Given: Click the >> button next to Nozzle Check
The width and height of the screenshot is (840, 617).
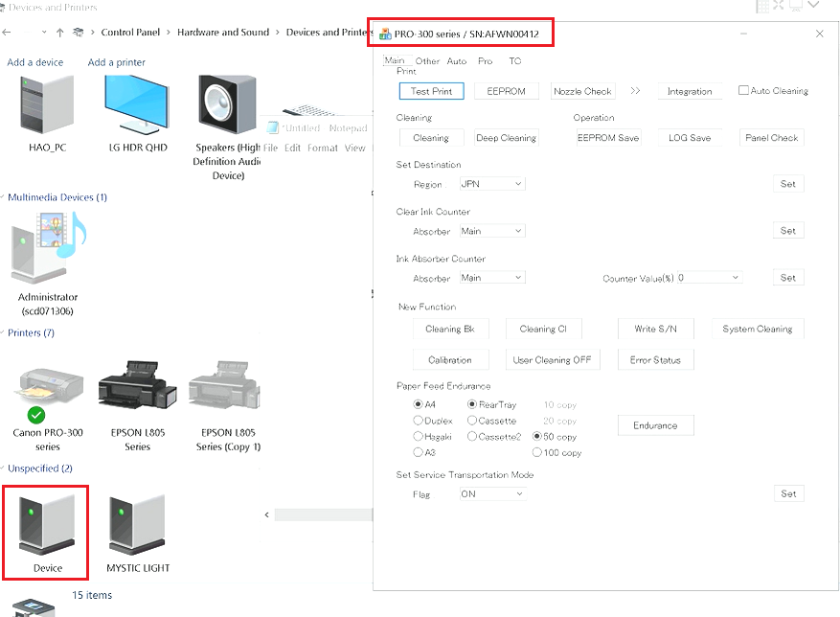Looking at the screenshot, I should pos(635,91).
